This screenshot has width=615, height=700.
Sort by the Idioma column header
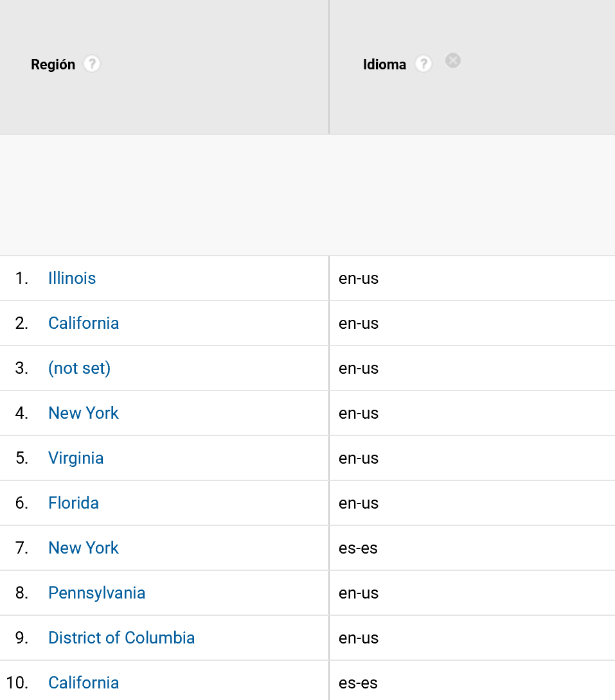(384, 64)
